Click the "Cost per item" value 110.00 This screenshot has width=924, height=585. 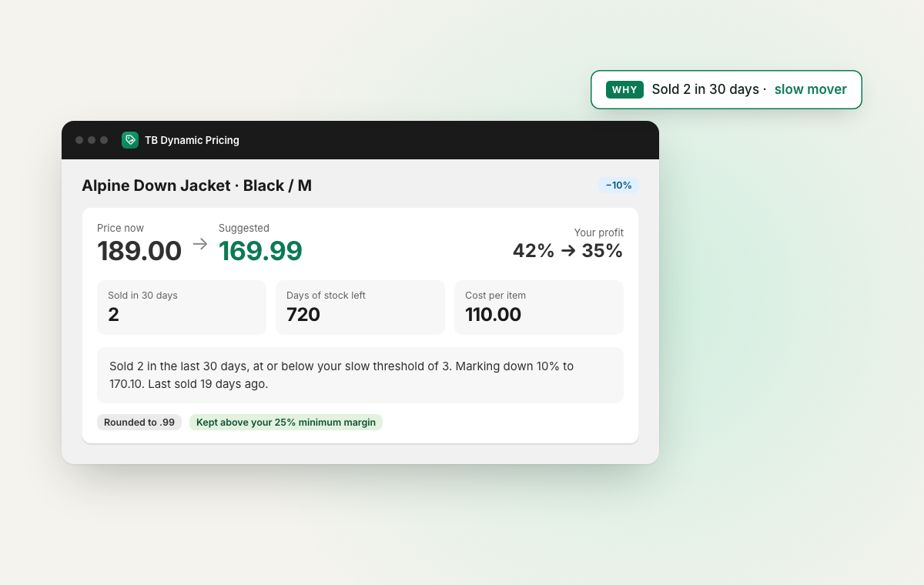[x=493, y=315]
